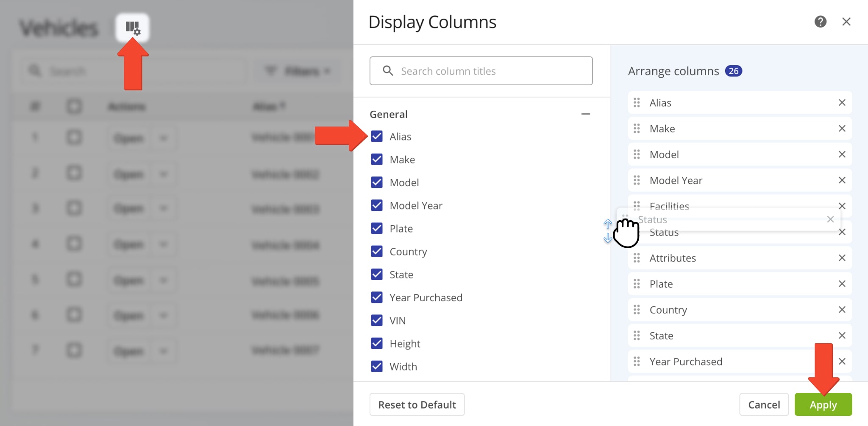The width and height of the screenshot is (868, 426).
Task: Click the Attributes row in arranged columns
Action: point(740,258)
